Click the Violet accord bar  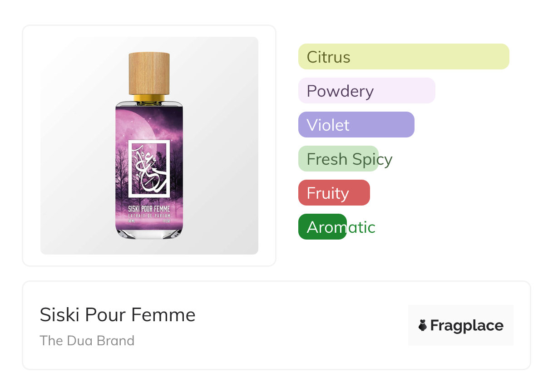(356, 125)
